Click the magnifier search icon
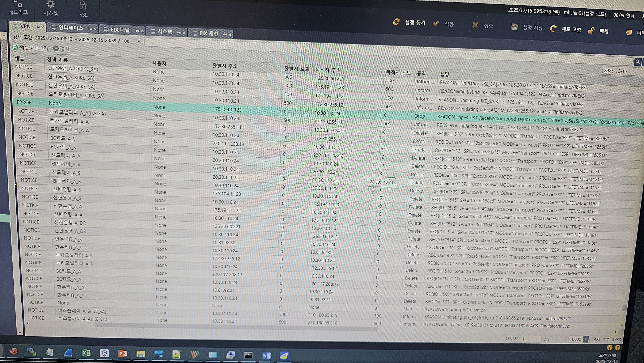This screenshot has width=644, height=363. [637, 62]
